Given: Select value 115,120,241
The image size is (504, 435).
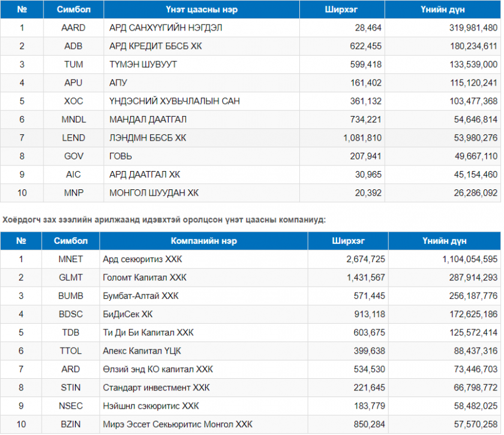Looking at the screenshot, I should pyautogui.click(x=473, y=82).
